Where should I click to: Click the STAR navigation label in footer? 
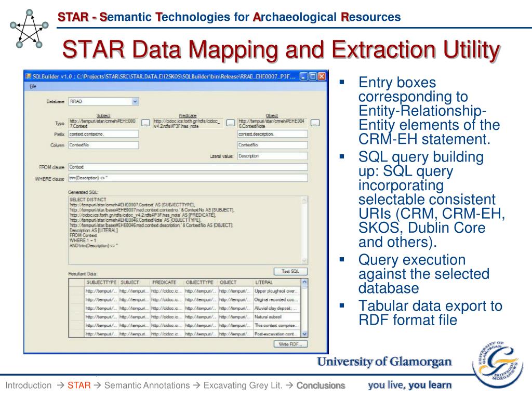point(79,385)
